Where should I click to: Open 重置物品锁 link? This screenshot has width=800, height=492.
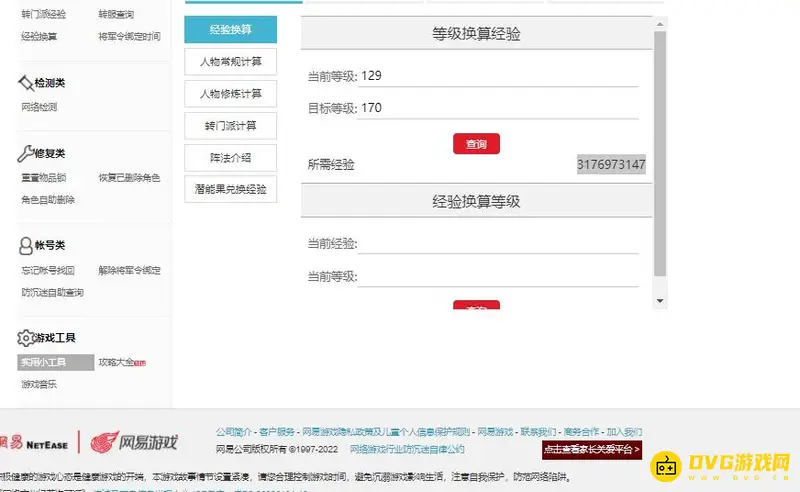click(x=43, y=178)
